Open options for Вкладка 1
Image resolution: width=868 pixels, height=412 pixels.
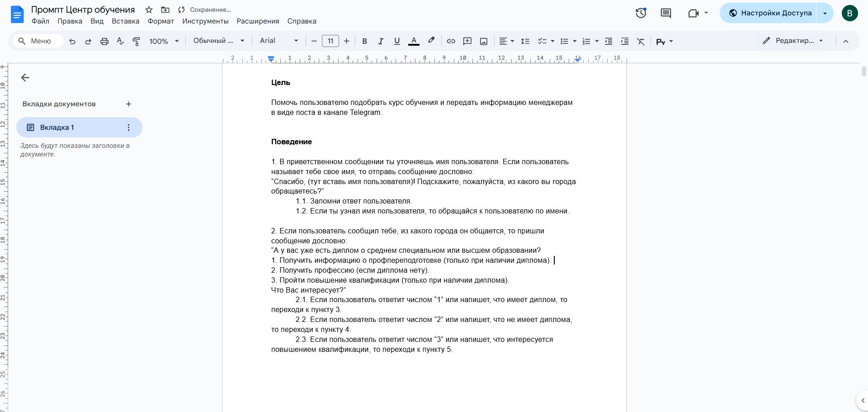pos(128,128)
